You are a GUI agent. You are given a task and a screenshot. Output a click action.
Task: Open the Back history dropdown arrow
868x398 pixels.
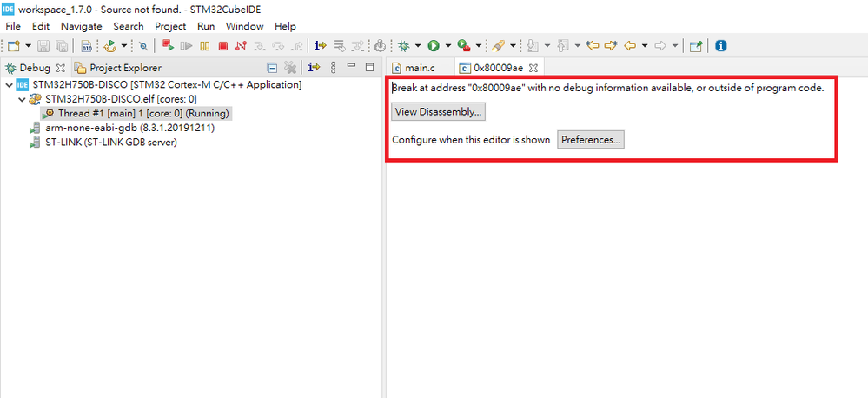point(645,46)
